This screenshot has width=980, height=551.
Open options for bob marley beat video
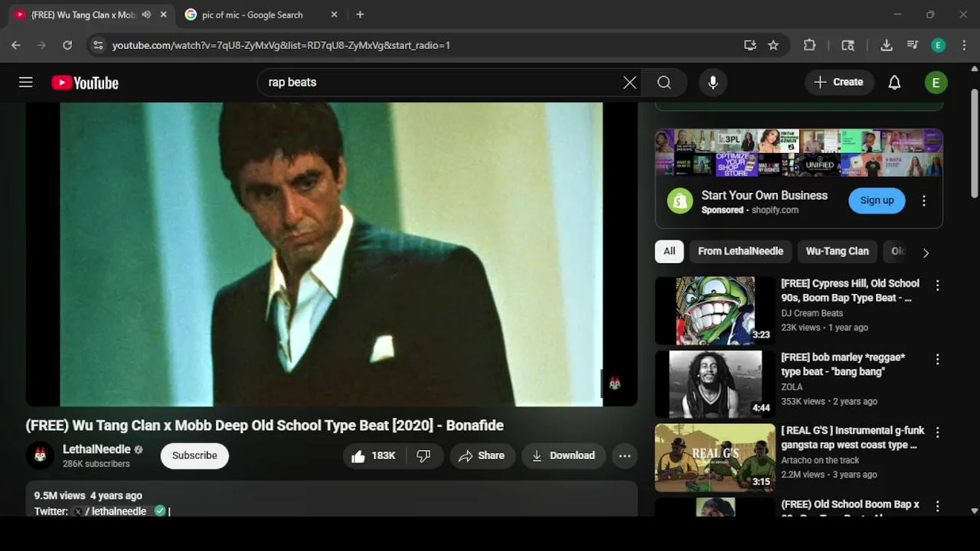937,359
